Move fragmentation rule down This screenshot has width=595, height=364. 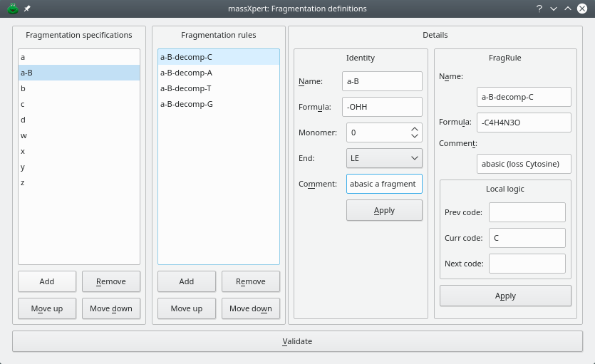click(x=250, y=308)
